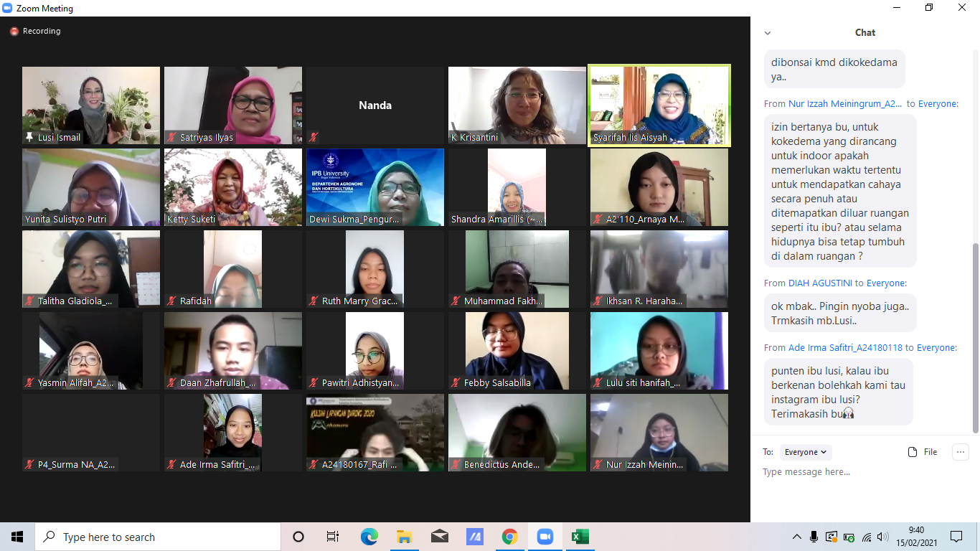Show hidden system tray icons
The width and height of the screenshot is (980, 551).
pyautogui.click(x=797, y=537)
